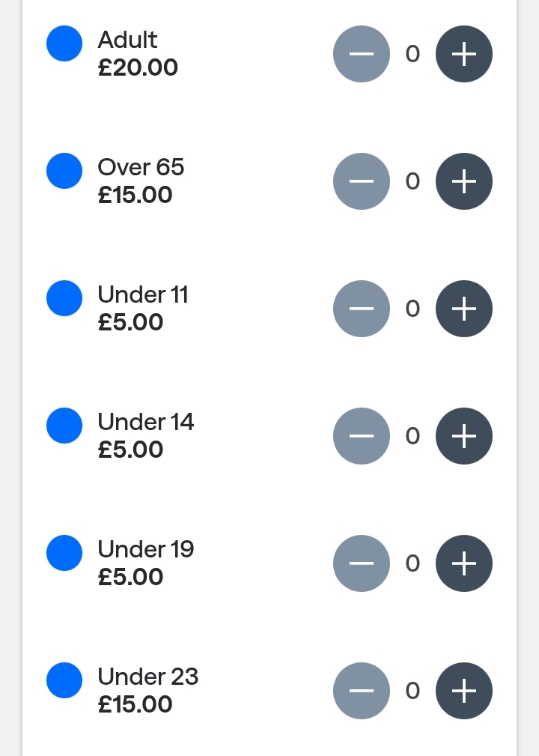
Task: Click the blue dot beside Over 65
Action: 64,171
